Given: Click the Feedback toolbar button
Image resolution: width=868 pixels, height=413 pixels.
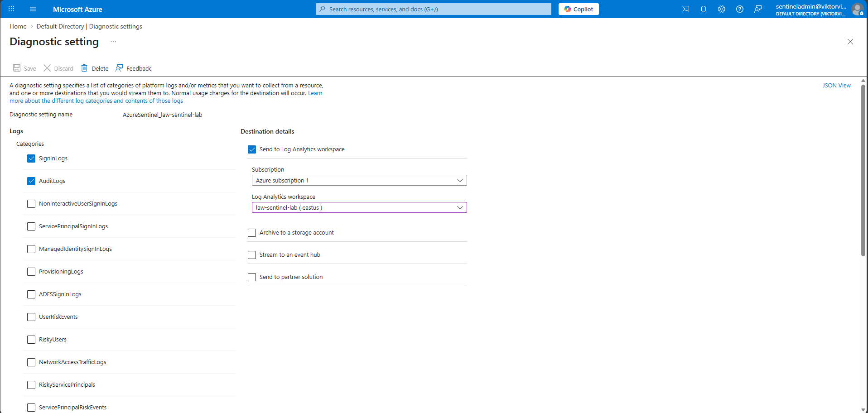Looking at the screenshot, I should 134,68.
